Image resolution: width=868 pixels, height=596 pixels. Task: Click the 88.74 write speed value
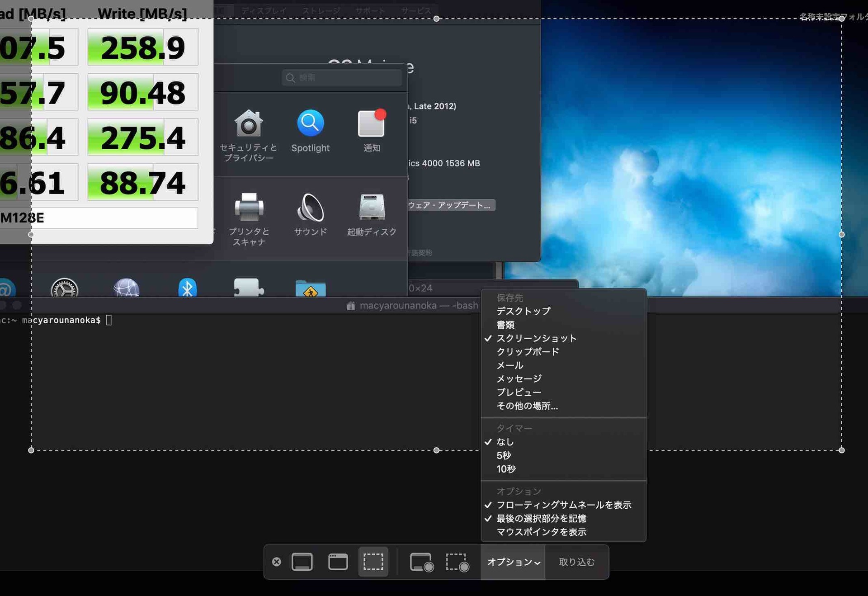143,182
